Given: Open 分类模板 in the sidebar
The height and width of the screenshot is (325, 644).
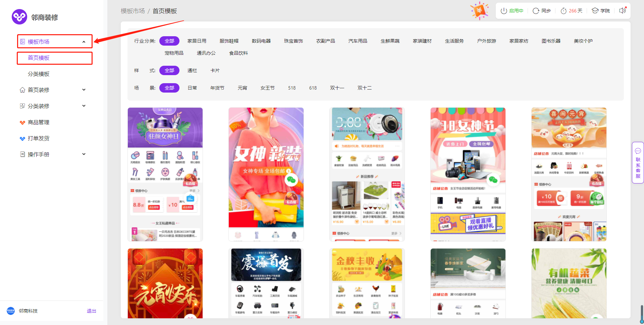Looking at the screenshot, I should [x=39, y=74].
